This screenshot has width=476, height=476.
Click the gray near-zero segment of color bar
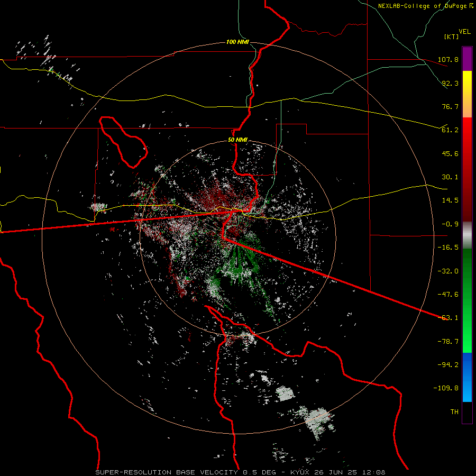pos(467,235)
